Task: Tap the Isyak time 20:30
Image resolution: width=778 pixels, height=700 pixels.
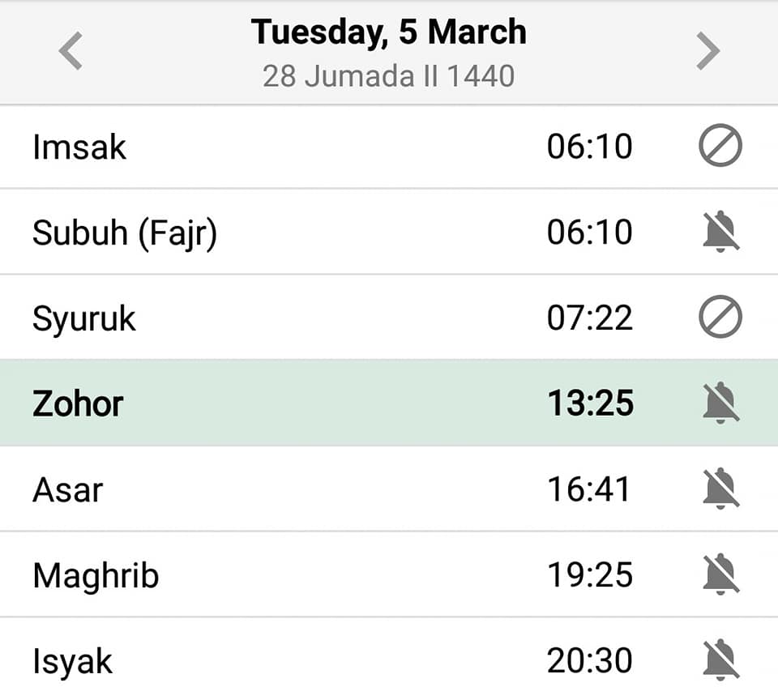Action: click(590, 660)
